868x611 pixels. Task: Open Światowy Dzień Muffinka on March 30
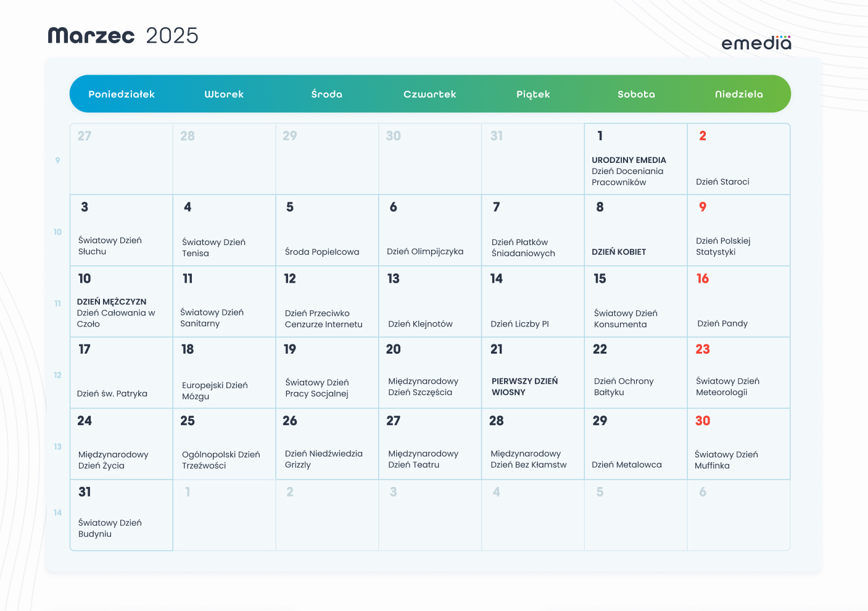(x=726, y=460)
